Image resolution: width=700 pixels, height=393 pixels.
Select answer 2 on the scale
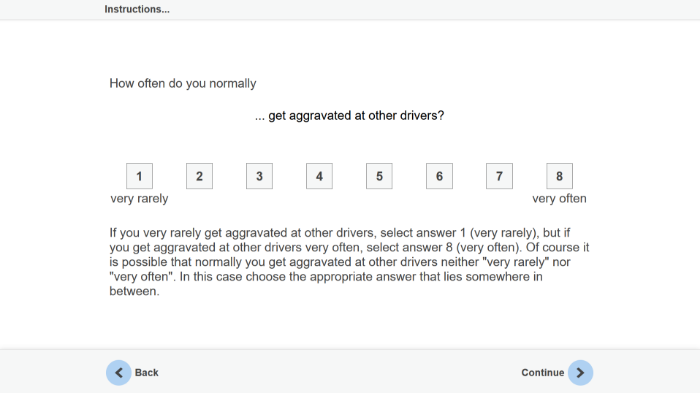click(x=199, y=176)
